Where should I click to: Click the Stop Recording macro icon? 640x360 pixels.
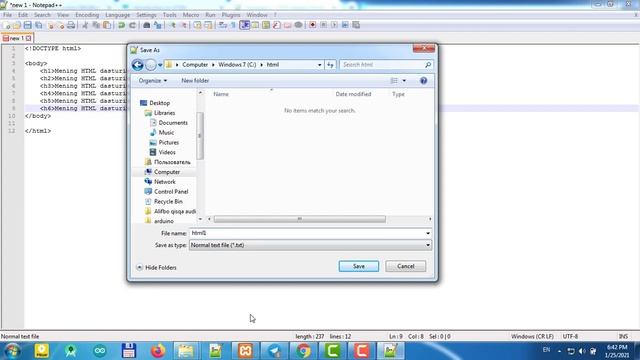(323, 25)
